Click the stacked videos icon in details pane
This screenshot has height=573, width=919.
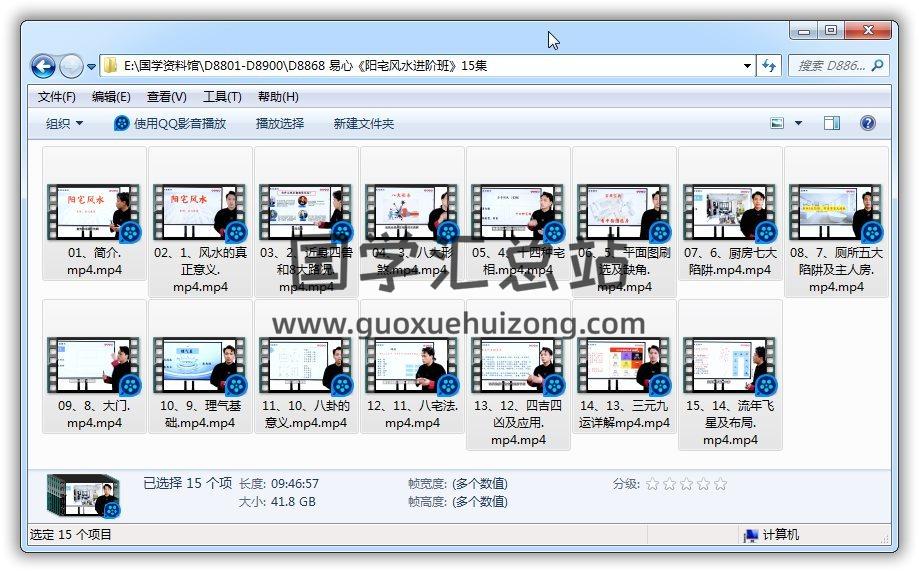click(83, 496)
